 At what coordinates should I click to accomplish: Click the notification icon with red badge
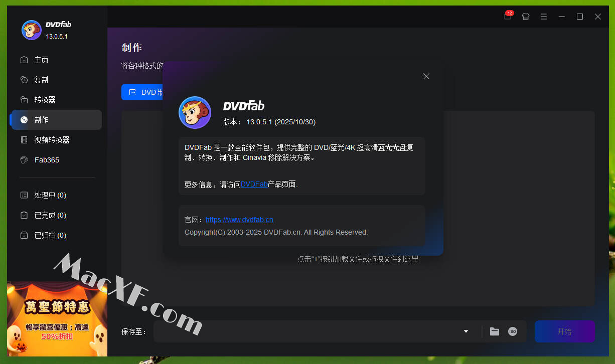point(508,16)
